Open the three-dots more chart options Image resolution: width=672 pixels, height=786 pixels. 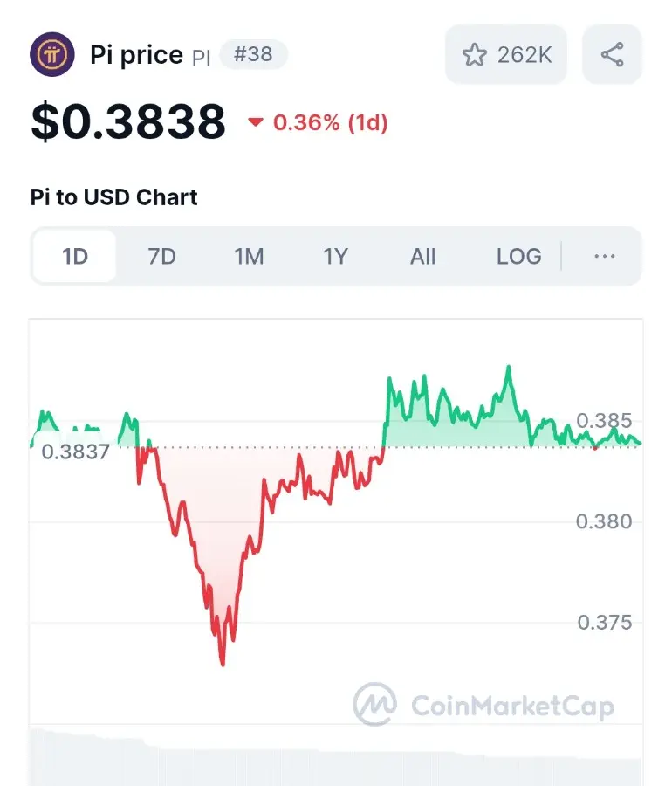[x=605, y=256]
